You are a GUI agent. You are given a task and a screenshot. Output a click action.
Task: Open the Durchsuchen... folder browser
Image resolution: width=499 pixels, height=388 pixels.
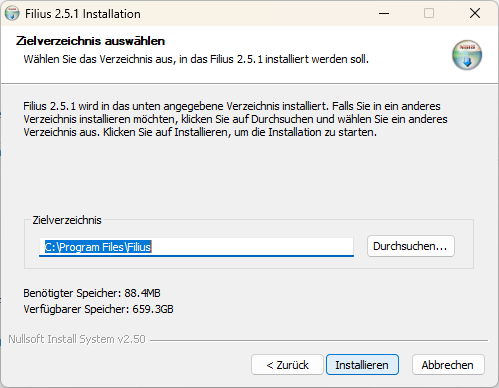tap(411, 246)
